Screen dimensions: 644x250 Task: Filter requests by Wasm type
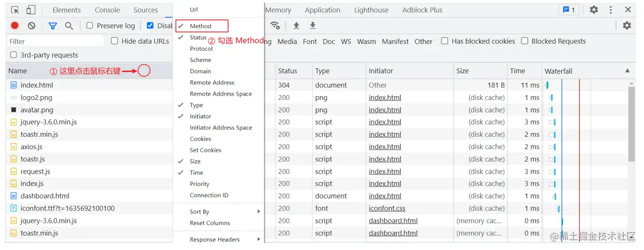pyautogui.click(x=367, y=41)
